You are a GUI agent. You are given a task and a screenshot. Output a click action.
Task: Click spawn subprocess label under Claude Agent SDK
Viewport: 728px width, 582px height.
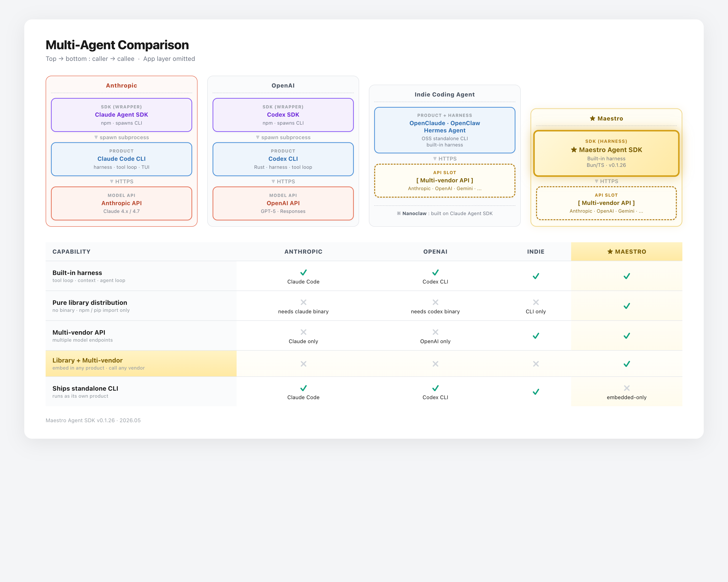point(122,137)
